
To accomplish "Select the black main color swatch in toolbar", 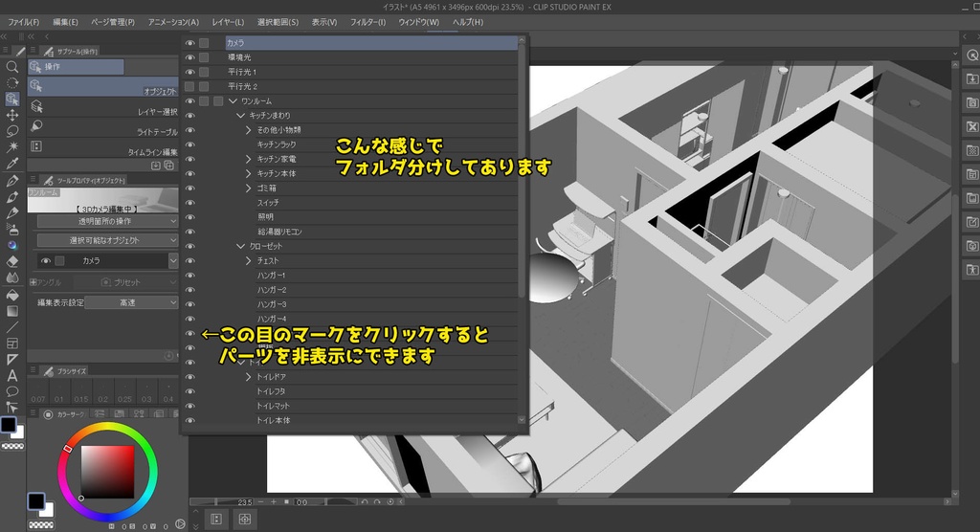I will point(8,425).
